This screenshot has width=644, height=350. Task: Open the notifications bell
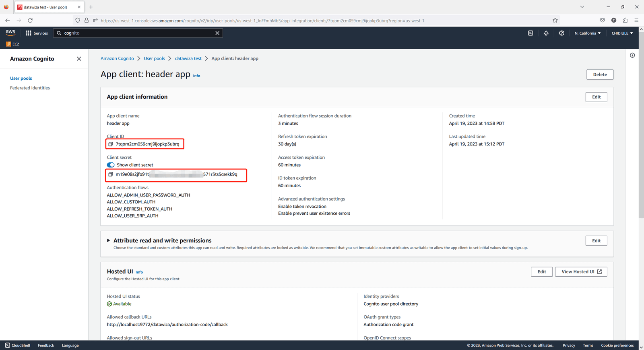[x=546, y=33]
